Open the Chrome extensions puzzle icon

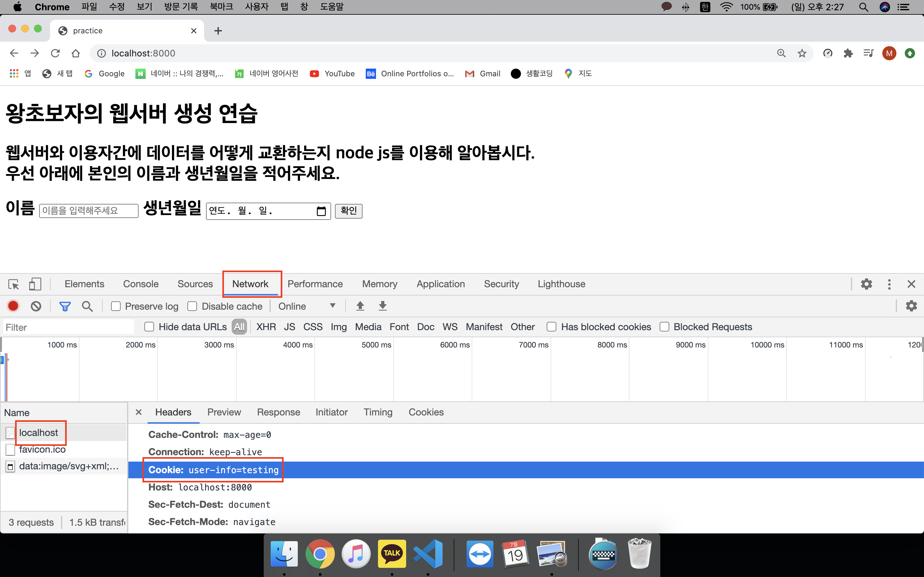click(x=848, y=54)
